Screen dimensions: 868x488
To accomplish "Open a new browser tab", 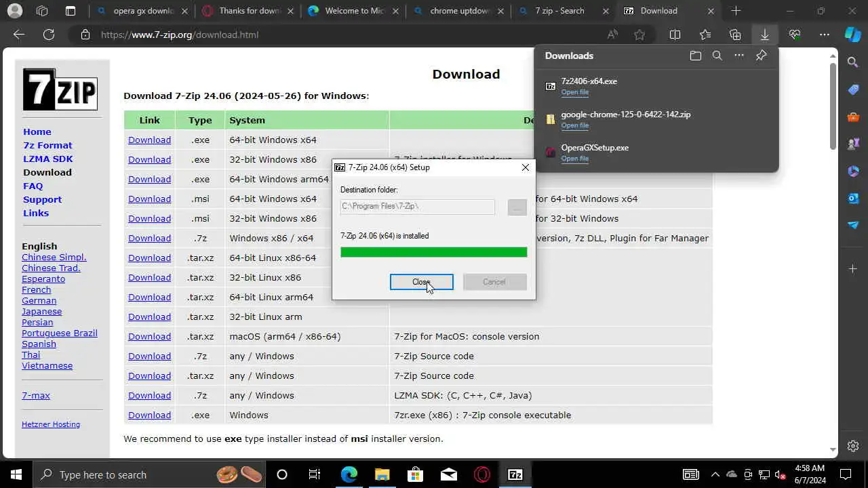I will click(736, 11).
